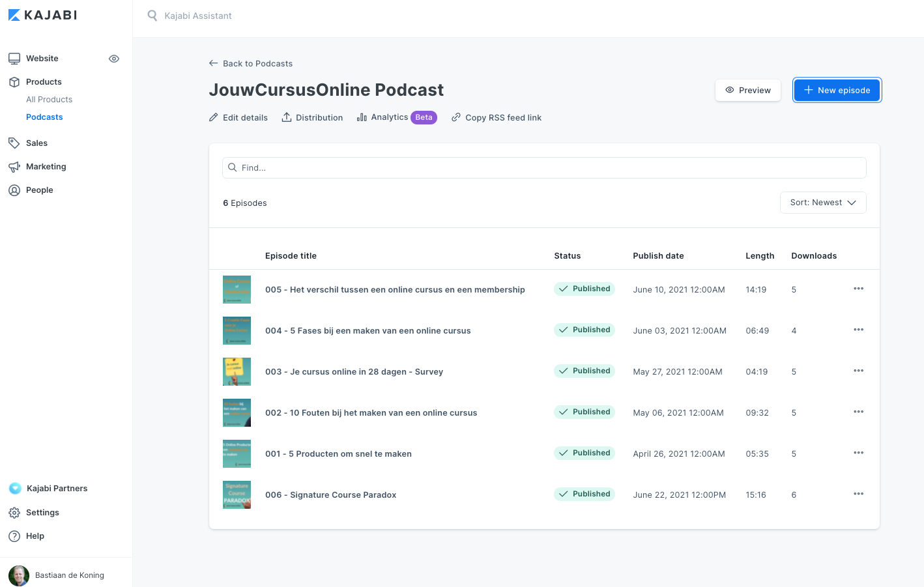The height and width of the screenshot is (587, 924).
Task: Open episode "004 - 5 Fases bij een maken van een online cursus"
Action: click(368, 330)
